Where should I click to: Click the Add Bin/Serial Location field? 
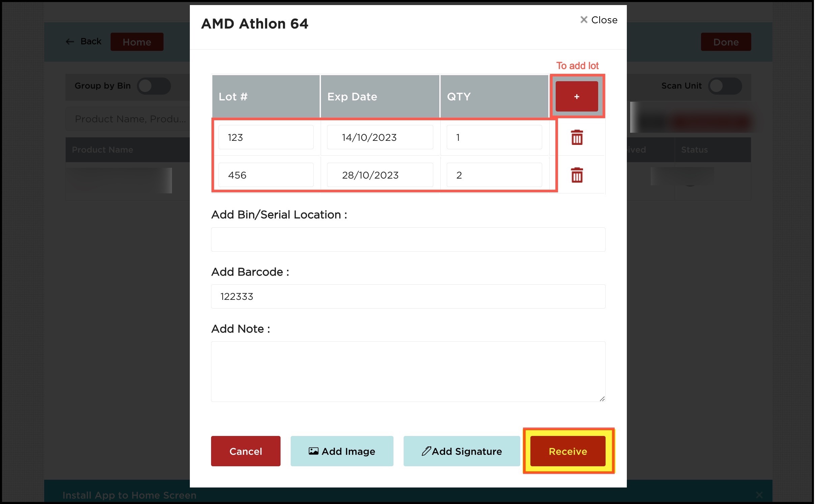[x=408, y=240]
